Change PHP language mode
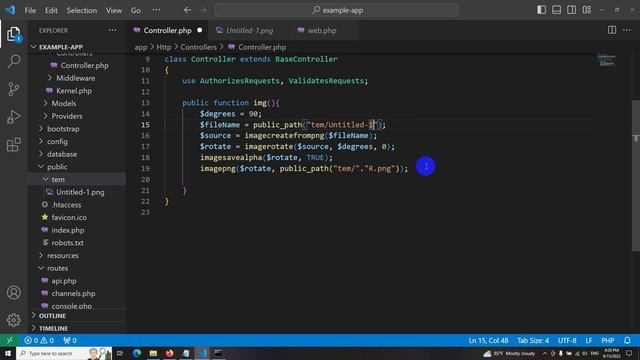640x360 pixels. coord(607,340)
